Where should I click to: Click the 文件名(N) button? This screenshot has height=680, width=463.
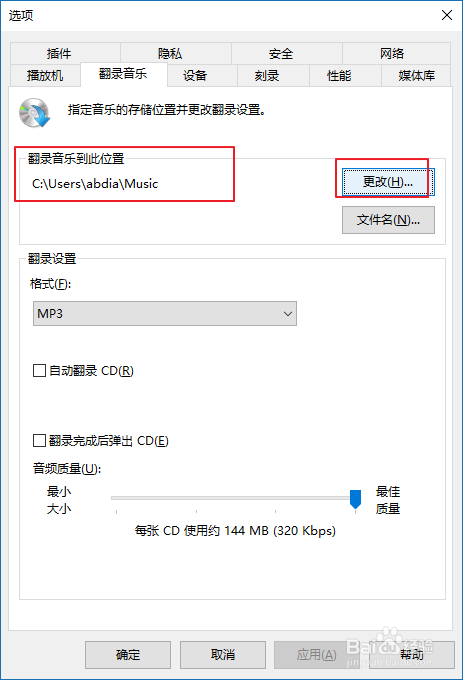point(388,220)
